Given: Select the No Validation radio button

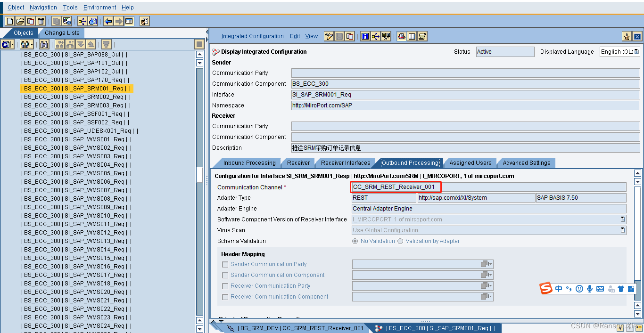Looking at the screenshot, I should pos(355,241).
